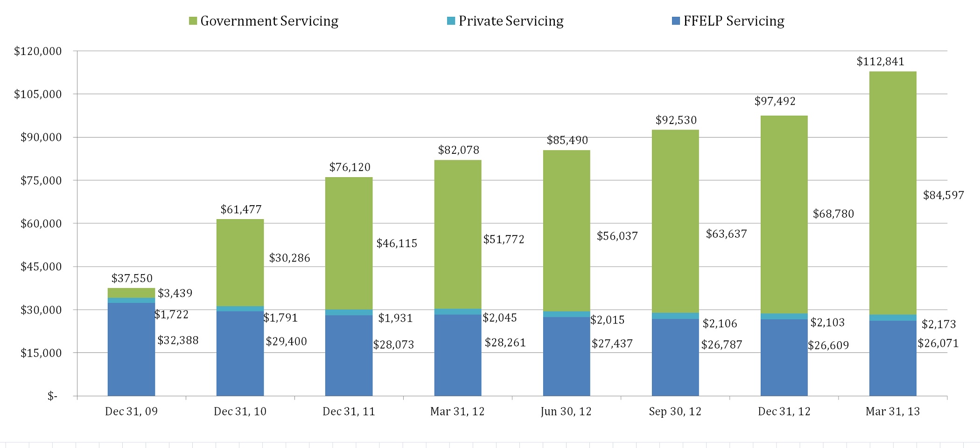Click the blue segment of Sep 30, 12 bar
This screenshot has width=980, height=448.
[x=675, y=358]
